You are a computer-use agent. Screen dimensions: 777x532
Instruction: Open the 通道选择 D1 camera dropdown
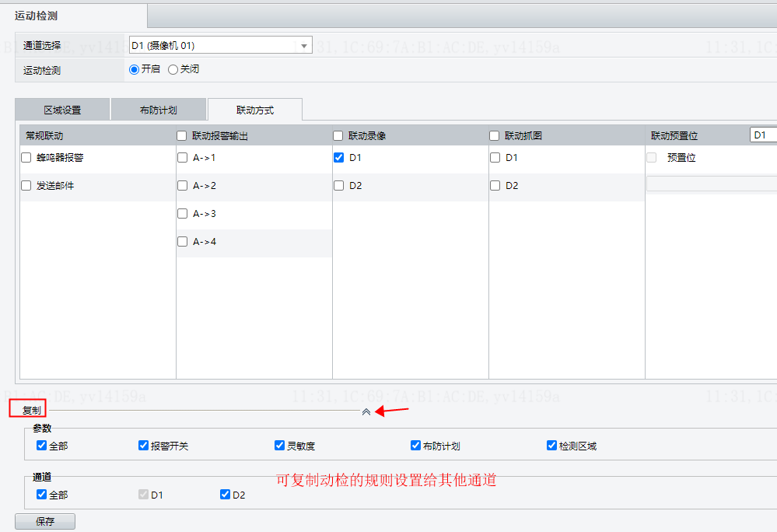221,45
